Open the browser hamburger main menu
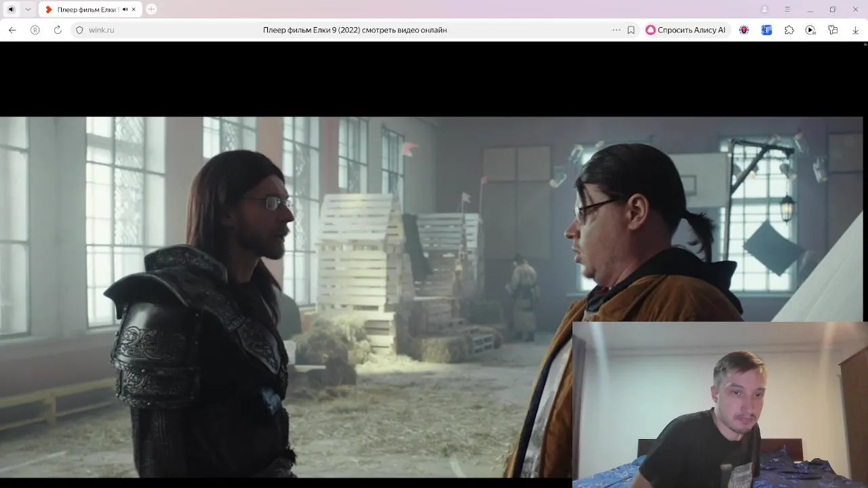This screenshot has width=868, height=488. (x=787, y=9)
